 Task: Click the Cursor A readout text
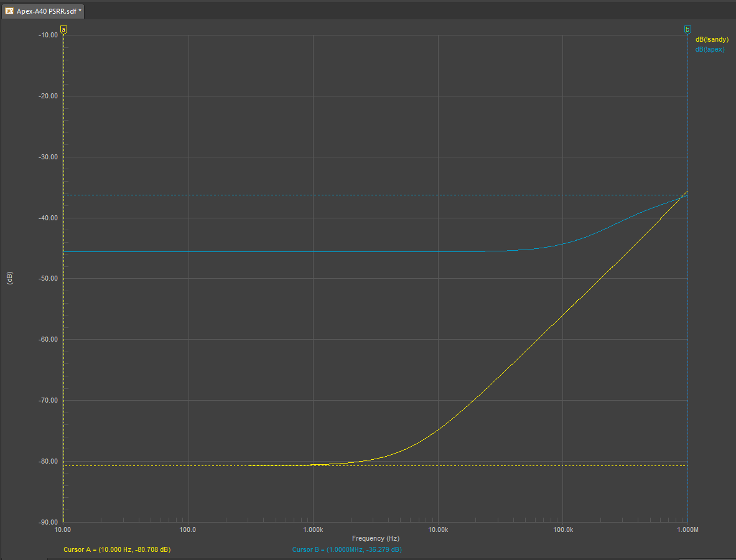click(117, 549)
